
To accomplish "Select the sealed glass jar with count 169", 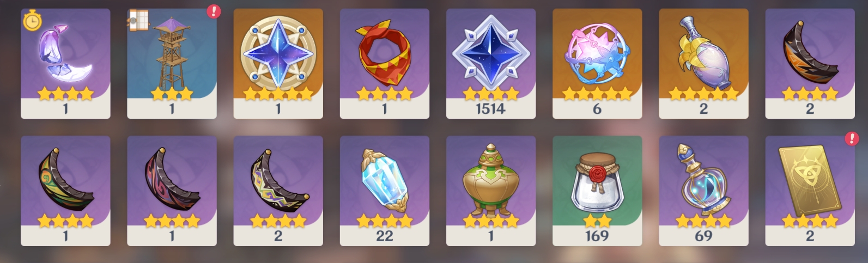I will (597, 191).
